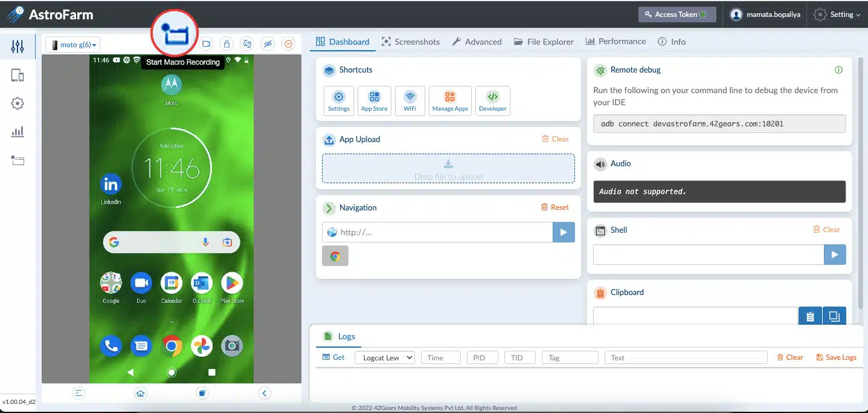Reset the Navigation panel
The height and width of the screenshot is (413, 868).
tap(555, 207)
